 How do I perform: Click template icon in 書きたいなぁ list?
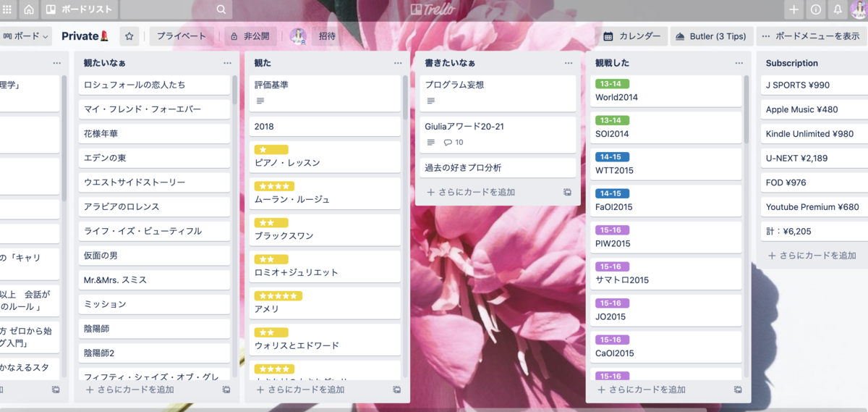(568, 192)
